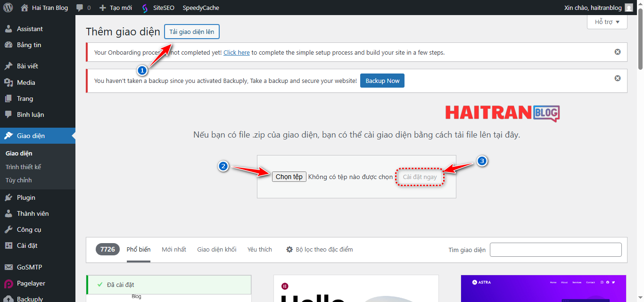Open SpeedyCache from the admin bar
Image resolution: width=644 pixels, height=302 pixels.
click(x=200, y=8)
